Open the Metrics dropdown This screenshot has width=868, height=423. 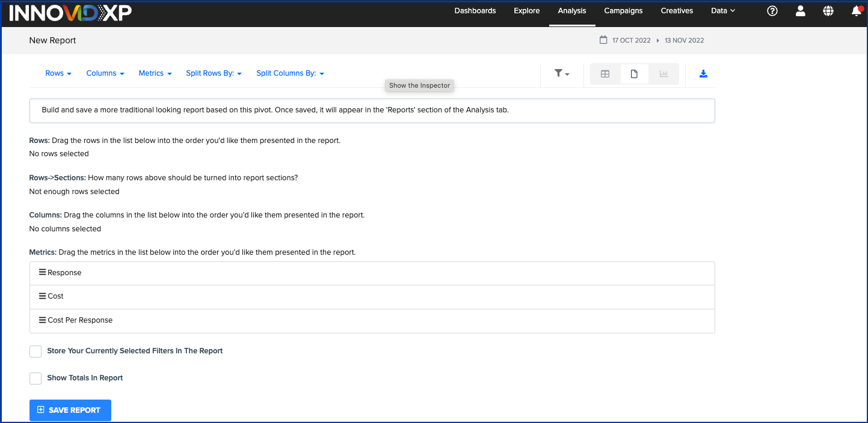[155, 73]
